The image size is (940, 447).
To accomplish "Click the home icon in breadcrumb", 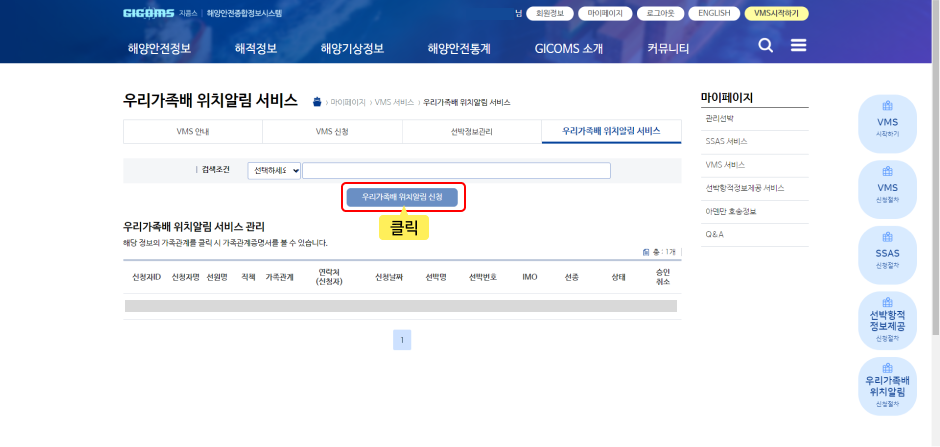I will pyautogui.click(x=317, y=102).
